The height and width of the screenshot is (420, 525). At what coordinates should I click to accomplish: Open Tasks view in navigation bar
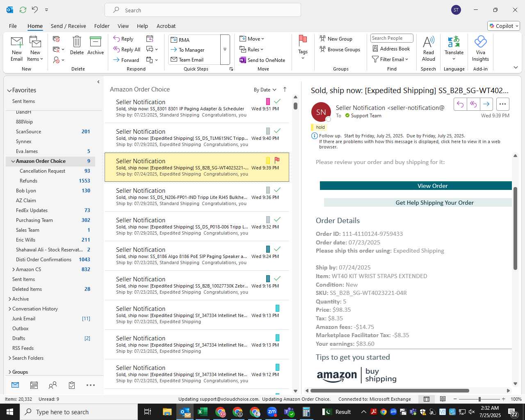(x=72, y=385)
